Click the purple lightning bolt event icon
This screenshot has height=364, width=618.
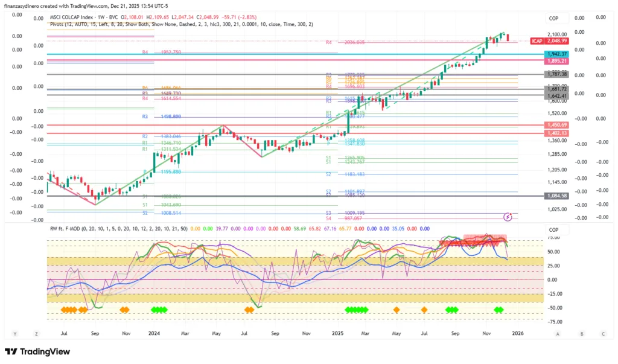pyautogui.click(x=508, y=216)
